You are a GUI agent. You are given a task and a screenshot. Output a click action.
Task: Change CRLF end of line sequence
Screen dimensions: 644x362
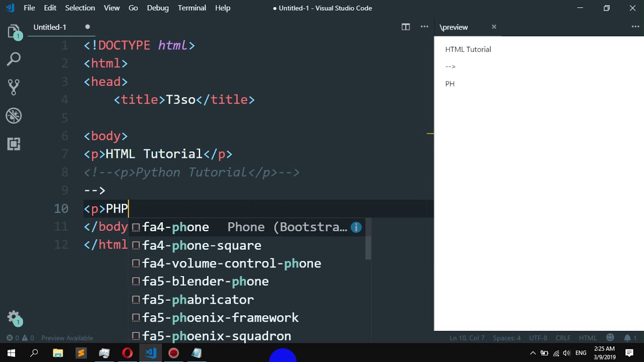click(563, 338)
